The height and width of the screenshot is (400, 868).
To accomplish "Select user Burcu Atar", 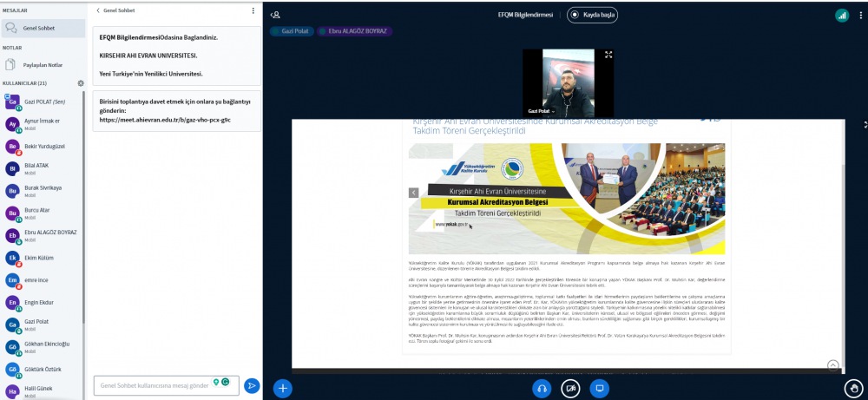I will point(43,213).
